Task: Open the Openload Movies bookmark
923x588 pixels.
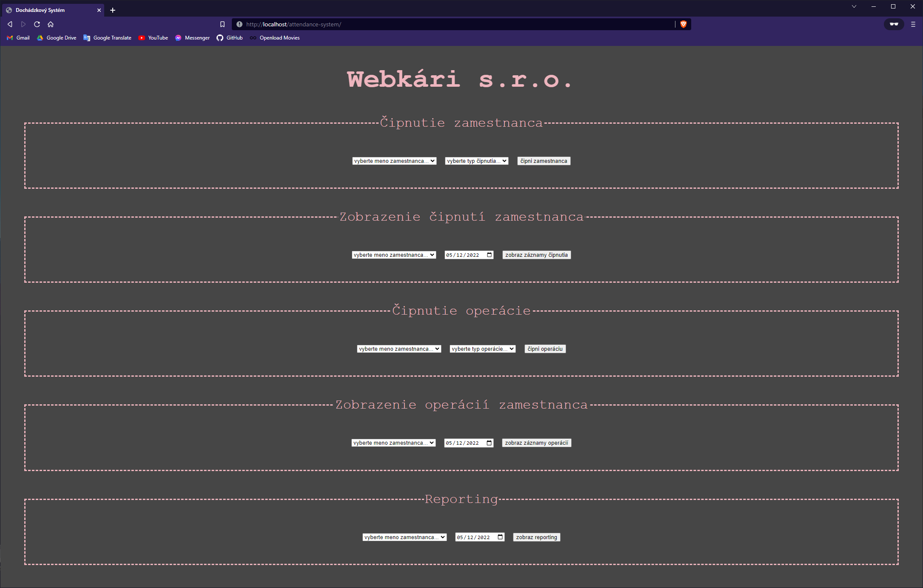Action: (x=274, y=38)
